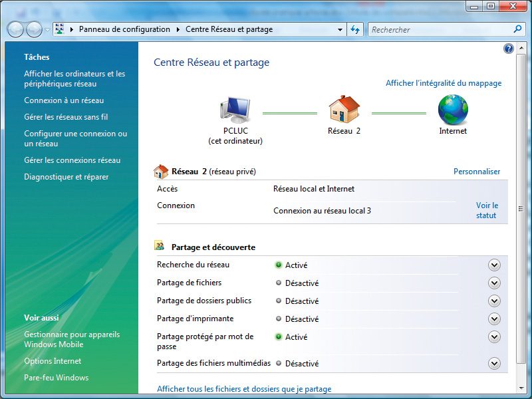Open the blue help question mark icon

coord(508,49)
